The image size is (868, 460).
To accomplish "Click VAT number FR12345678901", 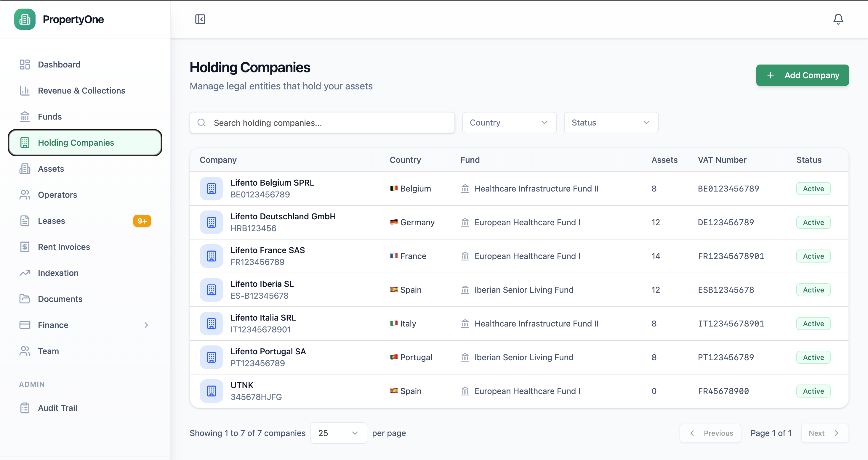I will pyautogui.click(x=731, y=256).
